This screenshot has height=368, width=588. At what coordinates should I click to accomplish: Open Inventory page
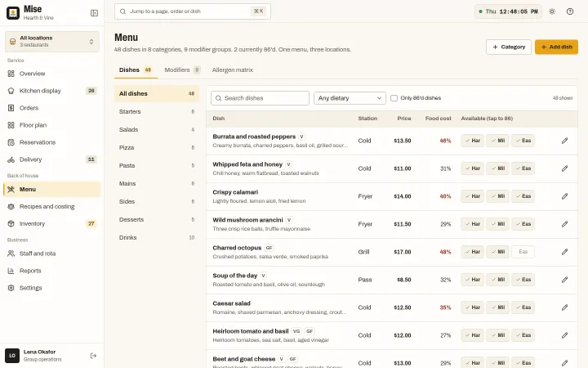point(52,224)
